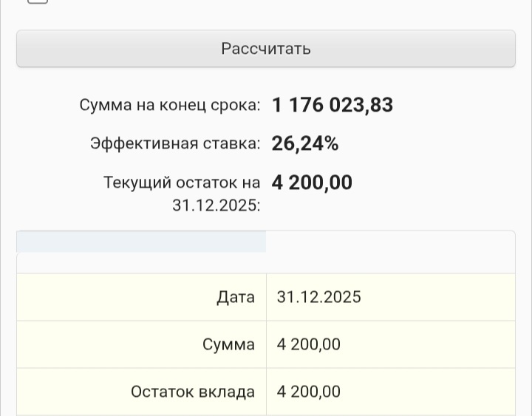Select the 26,24% effective rate value
Image resolution: width=532 pixels, height=416 pixels.
tap(305, 143)
